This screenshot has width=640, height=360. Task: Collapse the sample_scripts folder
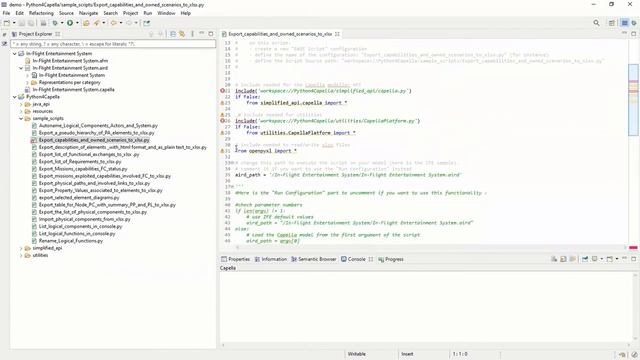point(21,118)
